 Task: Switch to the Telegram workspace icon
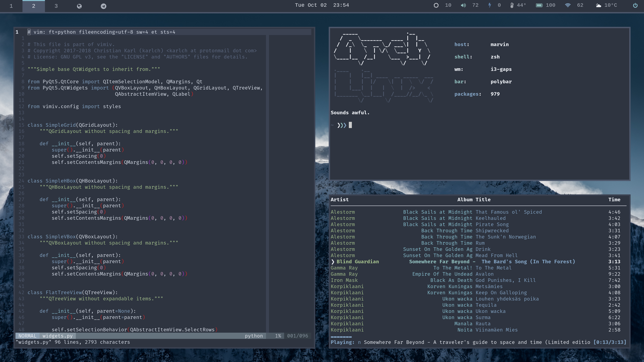(103, 6)
